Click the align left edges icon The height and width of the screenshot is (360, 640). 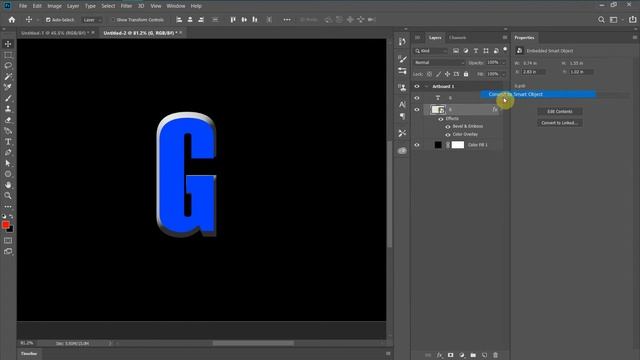tap(179, 20)
